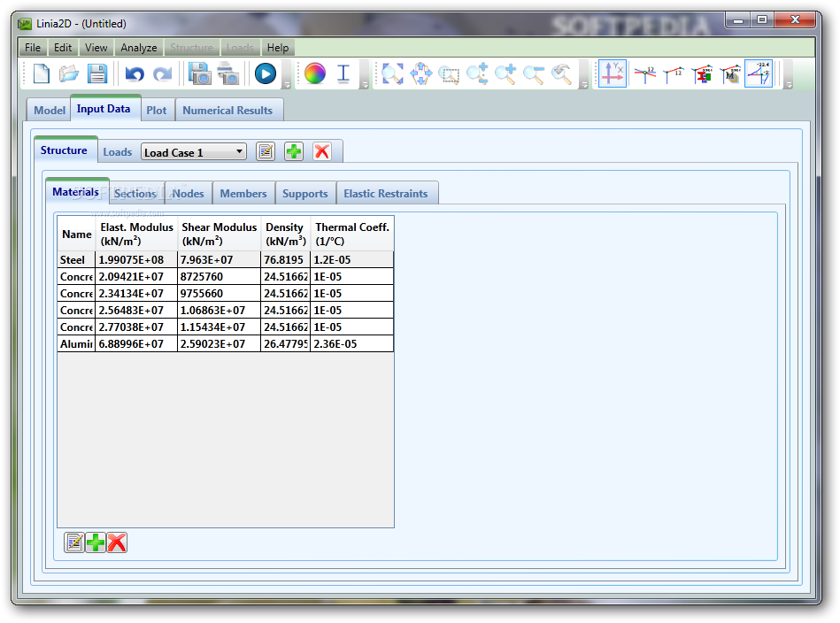Select the pan tool with four arrows
Screen dimensions: 840x623
click(421, 73)
